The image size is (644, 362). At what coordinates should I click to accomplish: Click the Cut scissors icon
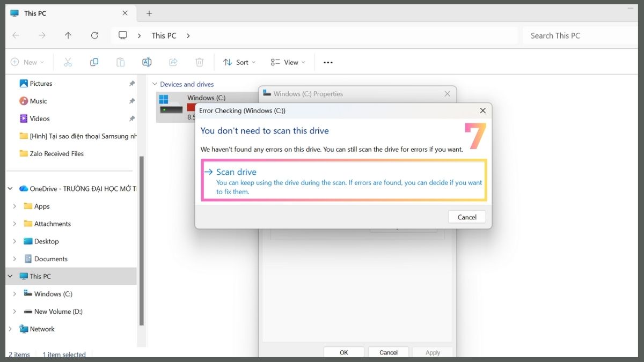[68, 62]
